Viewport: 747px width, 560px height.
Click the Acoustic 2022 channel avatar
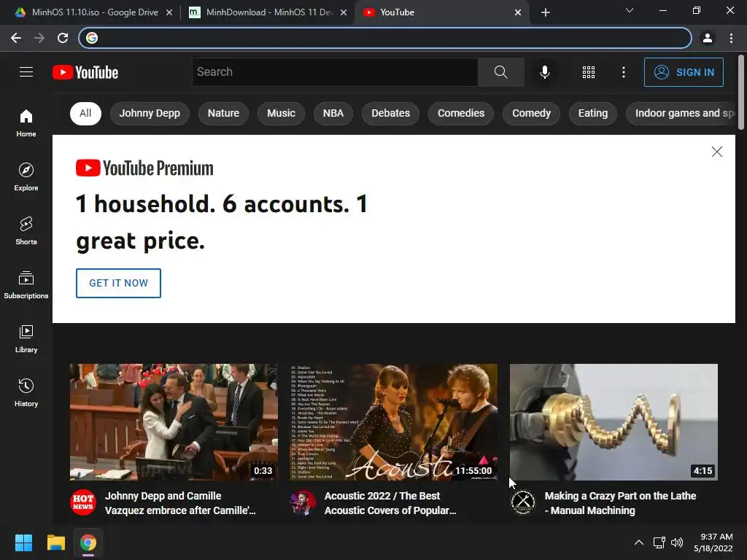click(303, 502)
